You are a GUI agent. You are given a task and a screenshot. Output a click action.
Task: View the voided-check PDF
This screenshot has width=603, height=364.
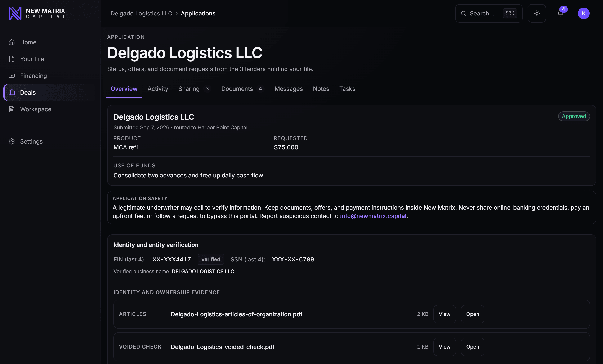click(445, 347)
